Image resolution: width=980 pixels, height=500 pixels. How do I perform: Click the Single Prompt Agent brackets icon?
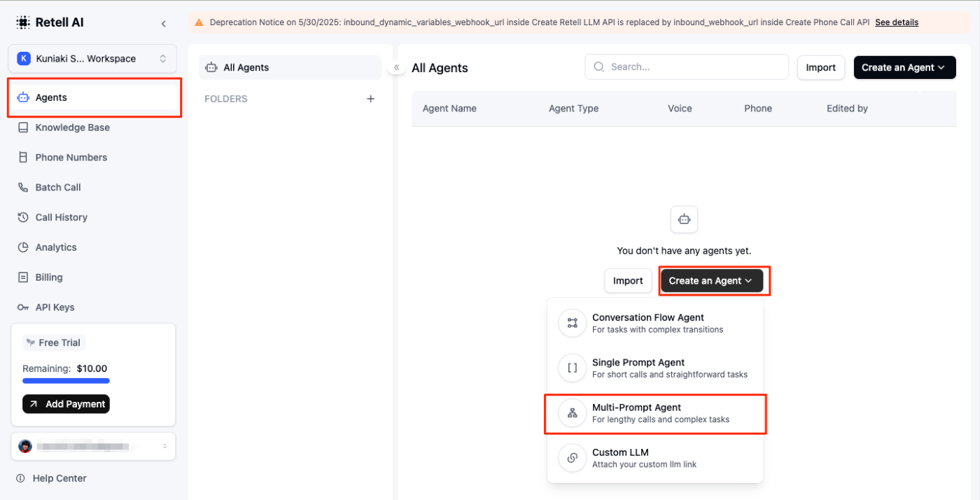point(572,368)
